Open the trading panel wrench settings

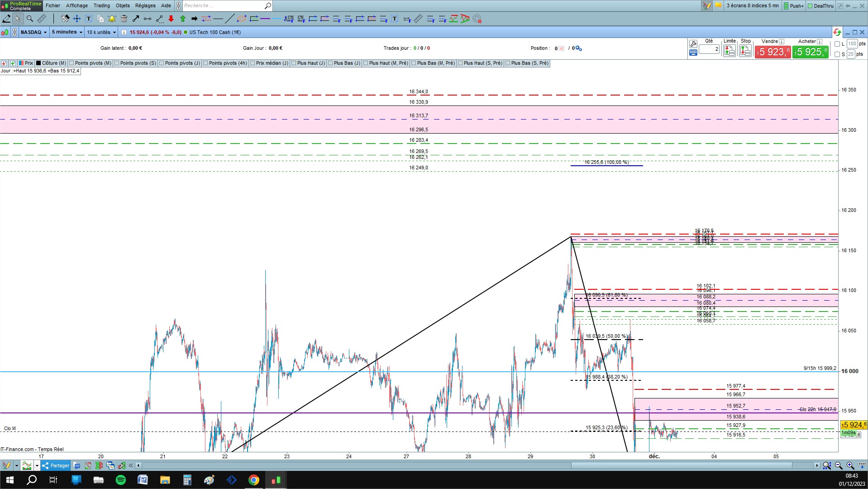pyautogui.click(x=693, y=44)
